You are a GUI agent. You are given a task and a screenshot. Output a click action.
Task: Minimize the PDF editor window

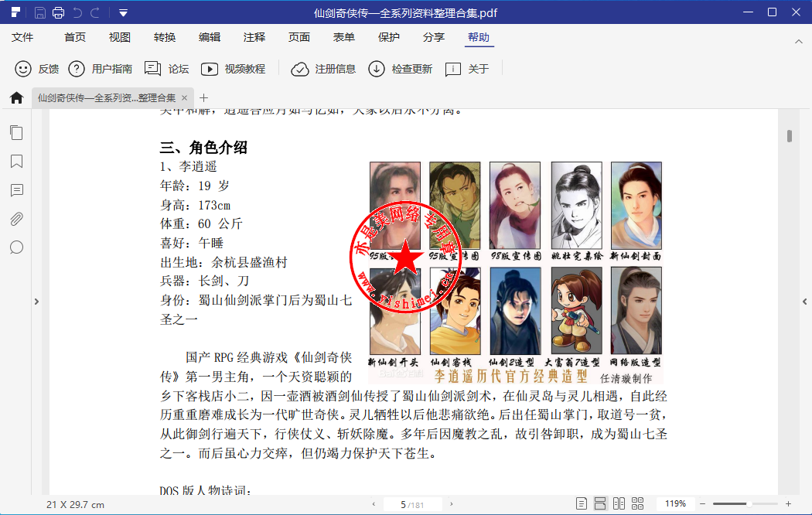(x=748, y=12)
